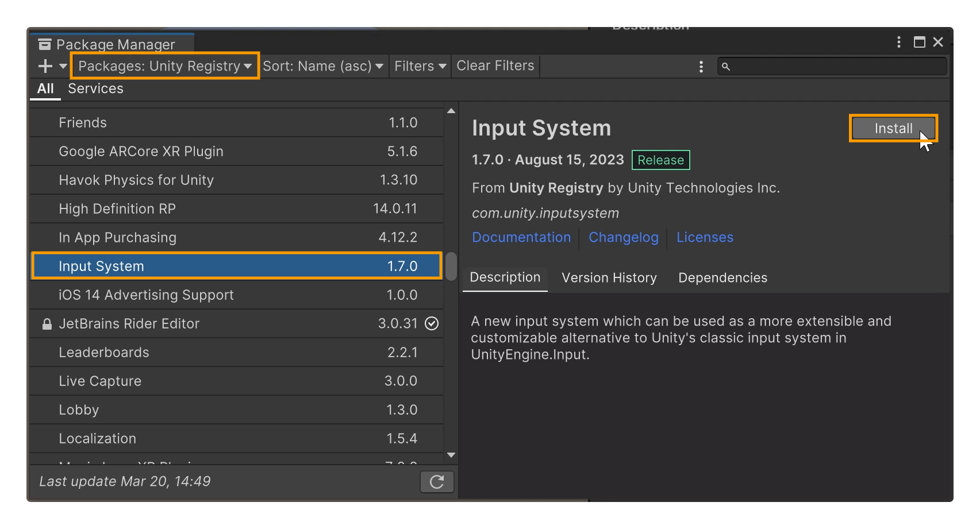Open Sort: Name (asc) dropdown
Screen dimensions: 980x529
[323, 66]
